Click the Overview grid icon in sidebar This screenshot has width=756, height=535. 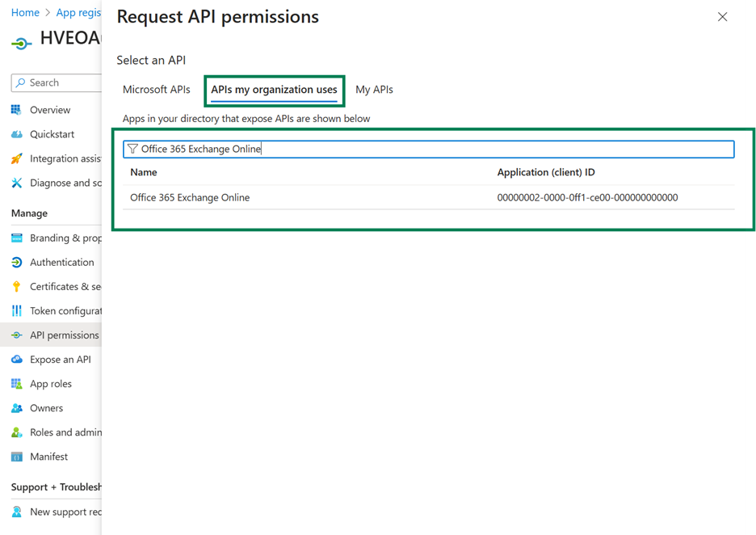click(16, 110)
